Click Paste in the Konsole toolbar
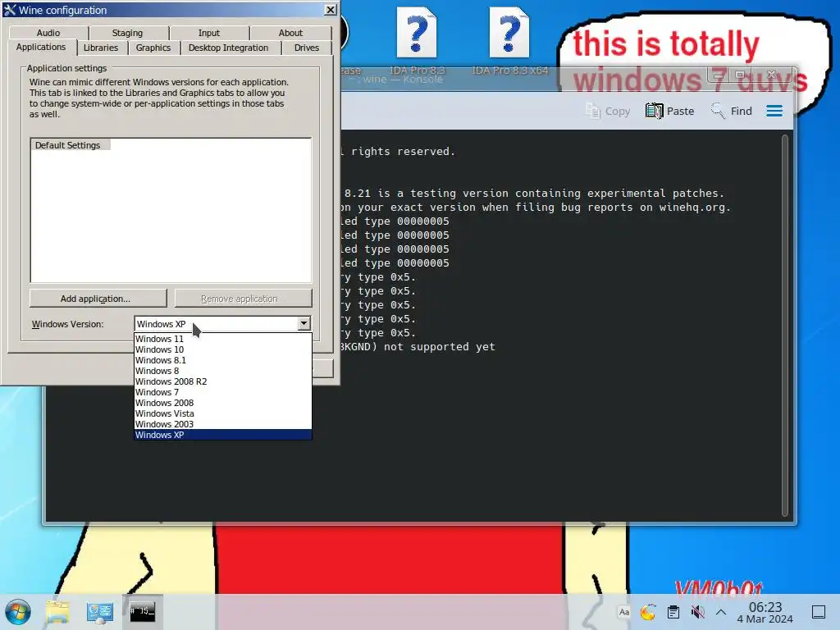The width and height of the screenshot is (840, 630). 669,111
